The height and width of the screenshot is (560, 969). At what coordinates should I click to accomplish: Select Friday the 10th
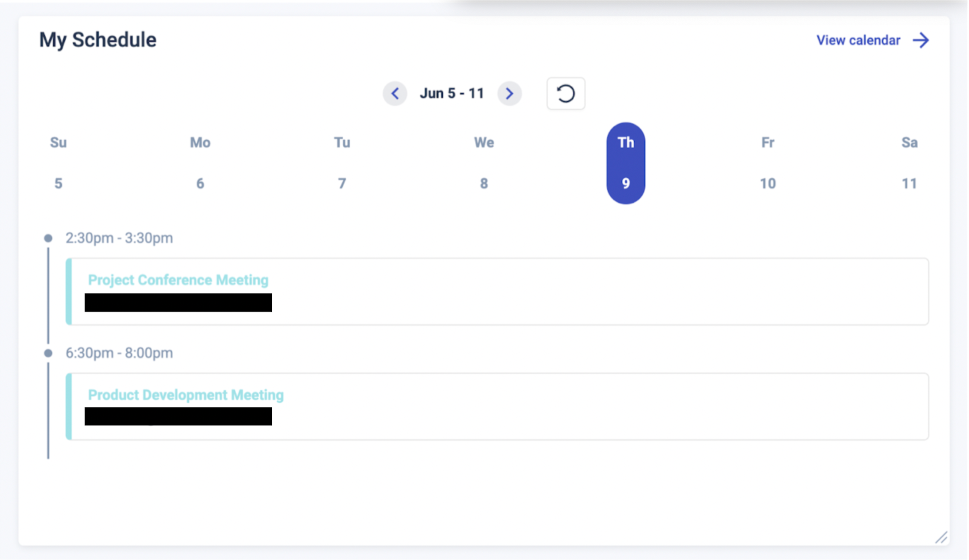tap(768, 163)
